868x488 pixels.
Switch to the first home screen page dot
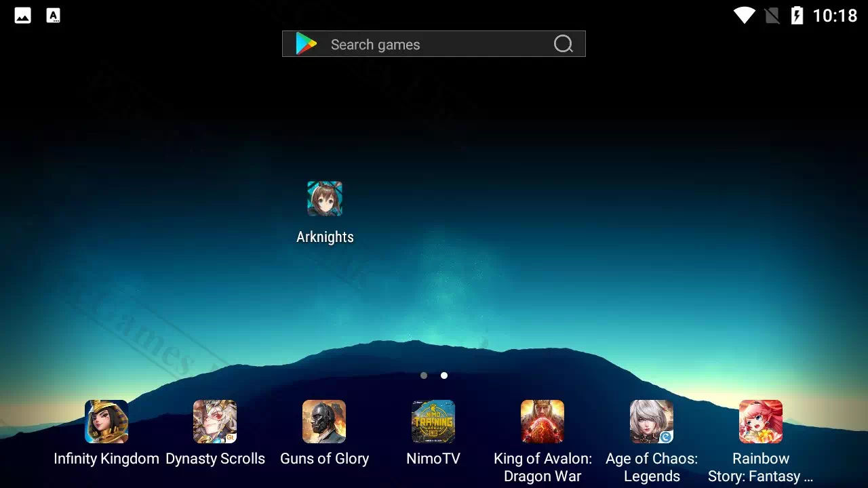[x=424, y=375]
